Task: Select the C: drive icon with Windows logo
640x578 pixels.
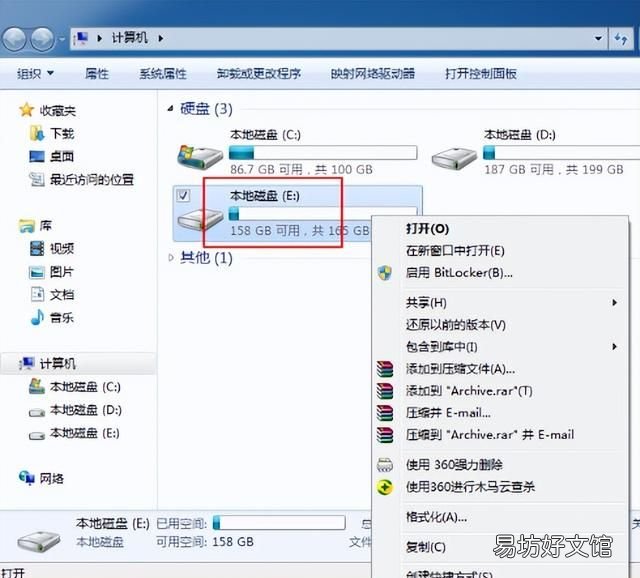Action: [x=200, y=157]
